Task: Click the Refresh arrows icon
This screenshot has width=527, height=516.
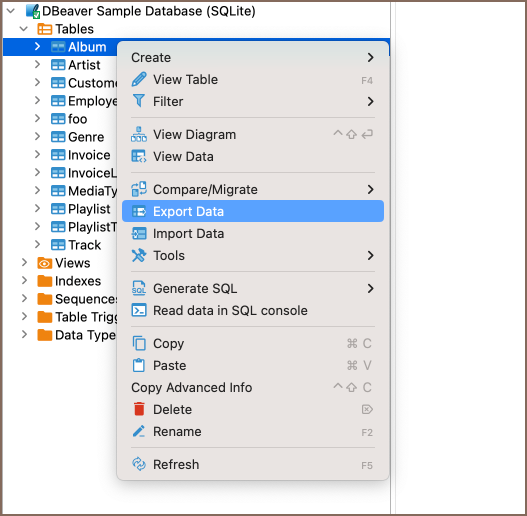Action: pyautogui.click(x=139, y=464)
